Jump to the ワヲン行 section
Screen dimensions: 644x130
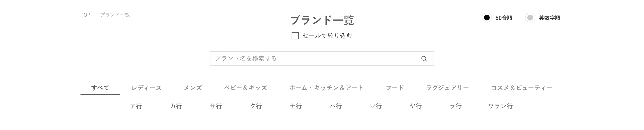click(501, 106)
